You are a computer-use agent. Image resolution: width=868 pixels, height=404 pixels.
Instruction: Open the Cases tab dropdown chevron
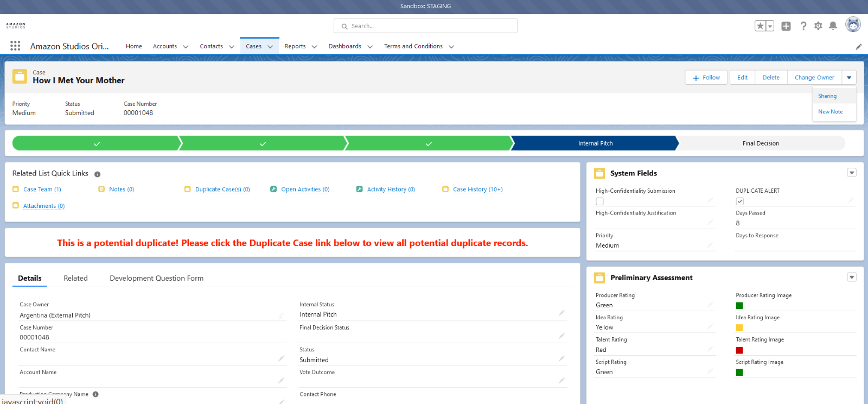pos(270,47)
